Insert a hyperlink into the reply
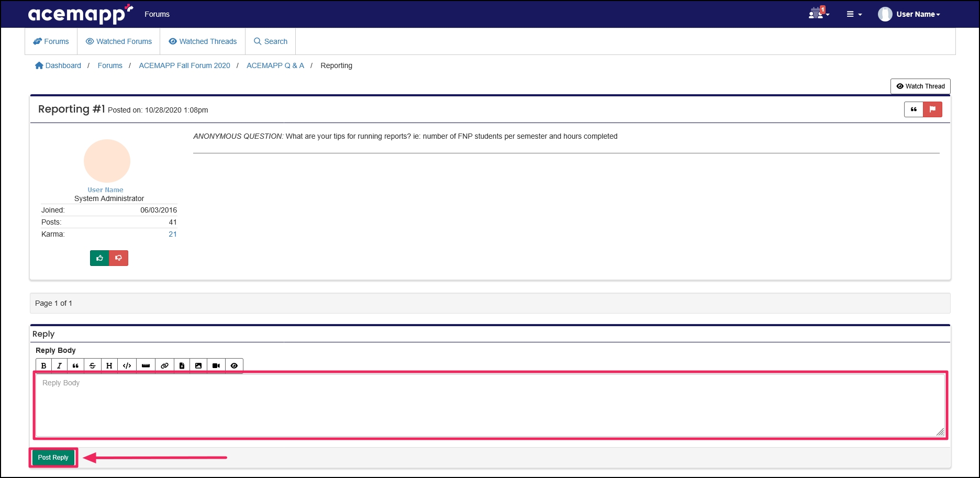This screenshot has height=478, width=980. coord(164,365)
